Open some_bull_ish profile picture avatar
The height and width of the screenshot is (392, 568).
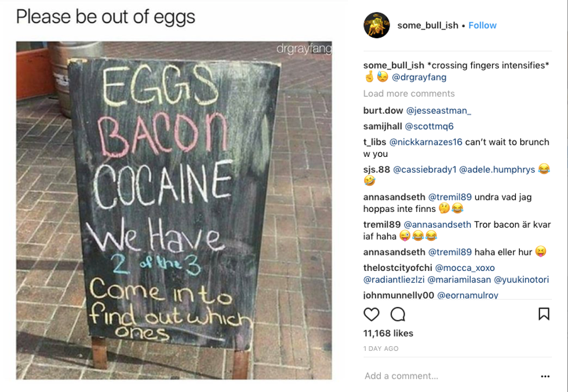coord(377,25)
